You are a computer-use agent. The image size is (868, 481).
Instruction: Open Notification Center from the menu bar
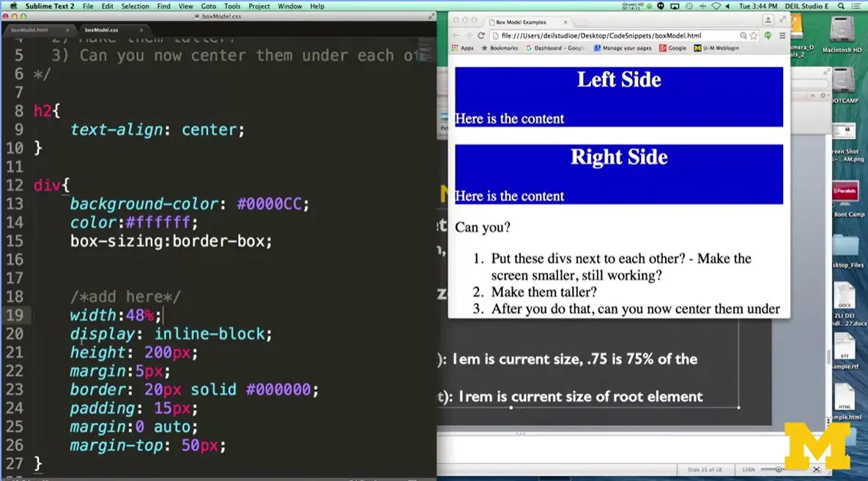(x=856, y=6)
